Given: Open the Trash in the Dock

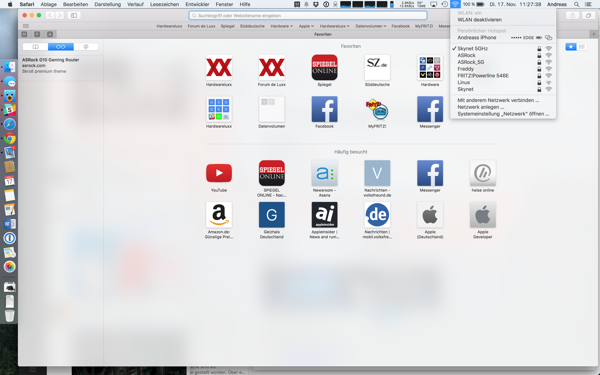Looking at the screenshot, I should [10, 315].
